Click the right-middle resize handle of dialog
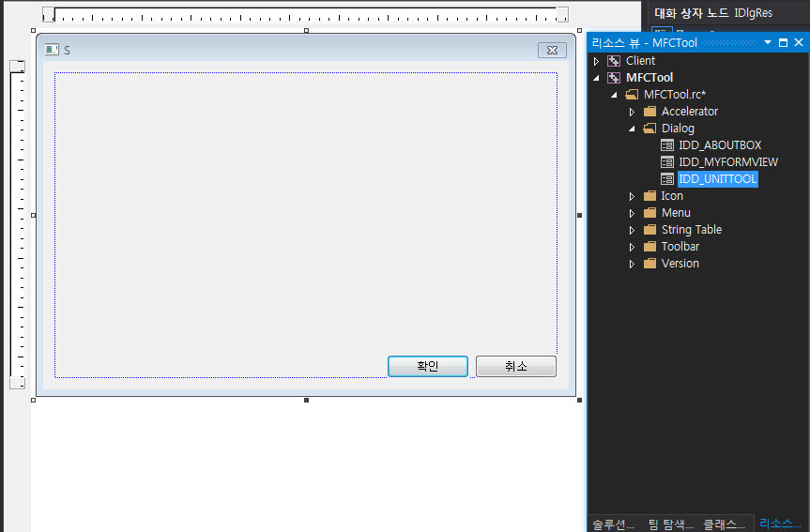 point(580,216)
